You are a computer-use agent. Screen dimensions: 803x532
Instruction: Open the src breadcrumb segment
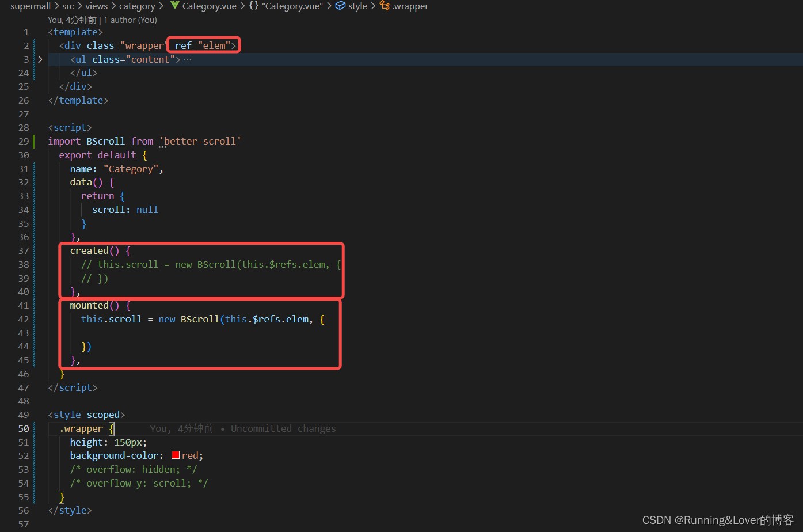tap(68, 6)
